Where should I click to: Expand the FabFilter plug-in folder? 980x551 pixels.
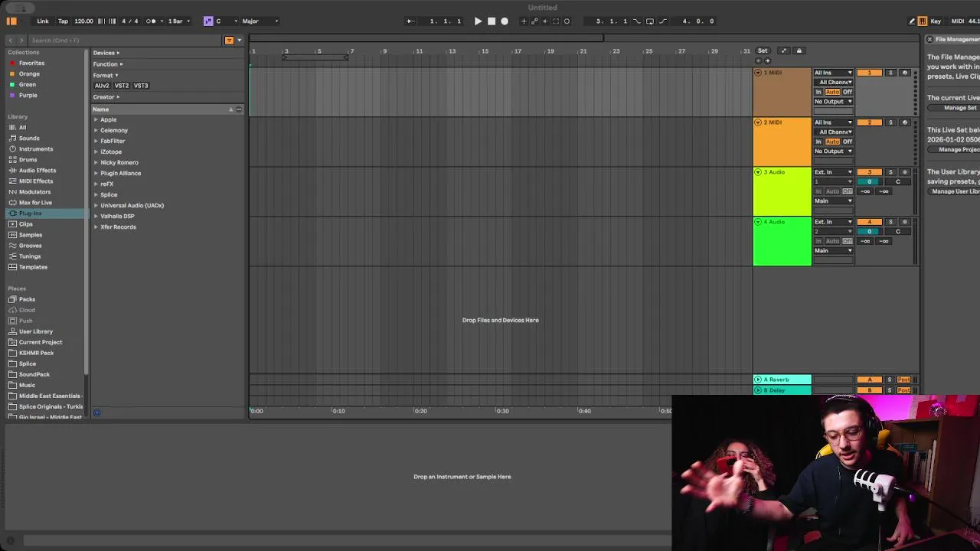(96, 142)
